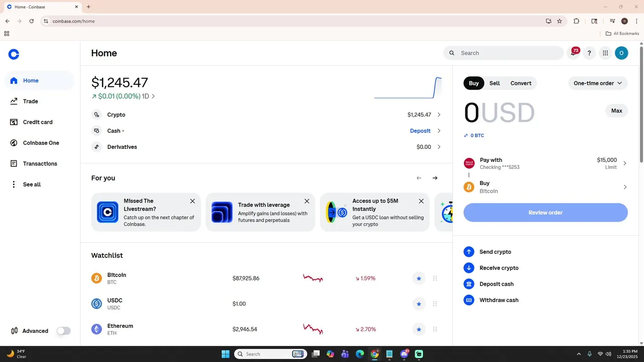The width and height of the screenshot is (644, 362).
Task: Open the 1D timeframe chevron
Action: pyautogui.click(x=153, y=96)
